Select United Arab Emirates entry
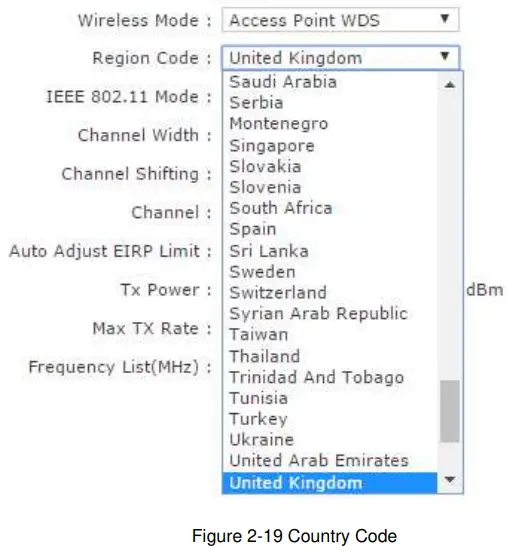 point(330,461)
